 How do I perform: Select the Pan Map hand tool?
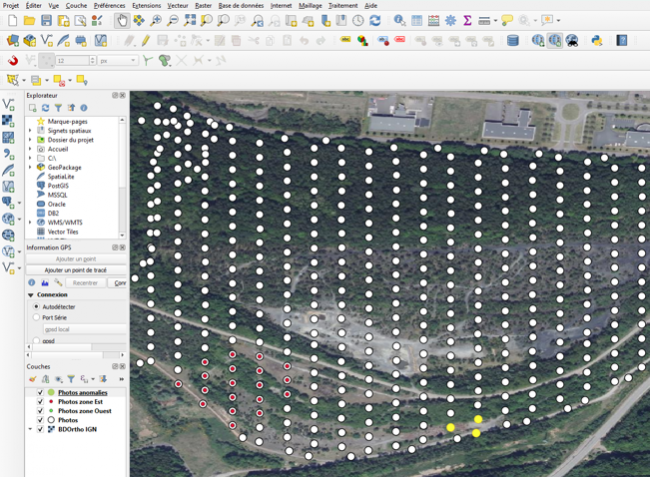pos(122,20)
